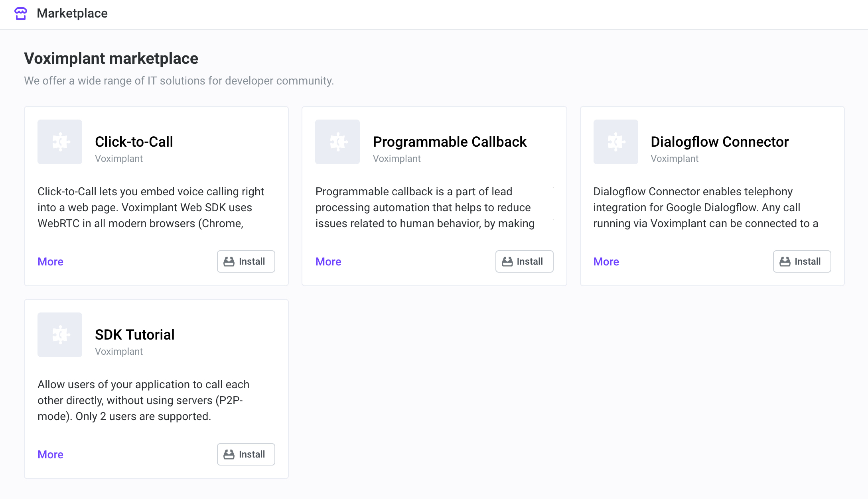Open More details for Click-to-Call
The width and height of the screenshot is (868, 499).
click(50, 261)
